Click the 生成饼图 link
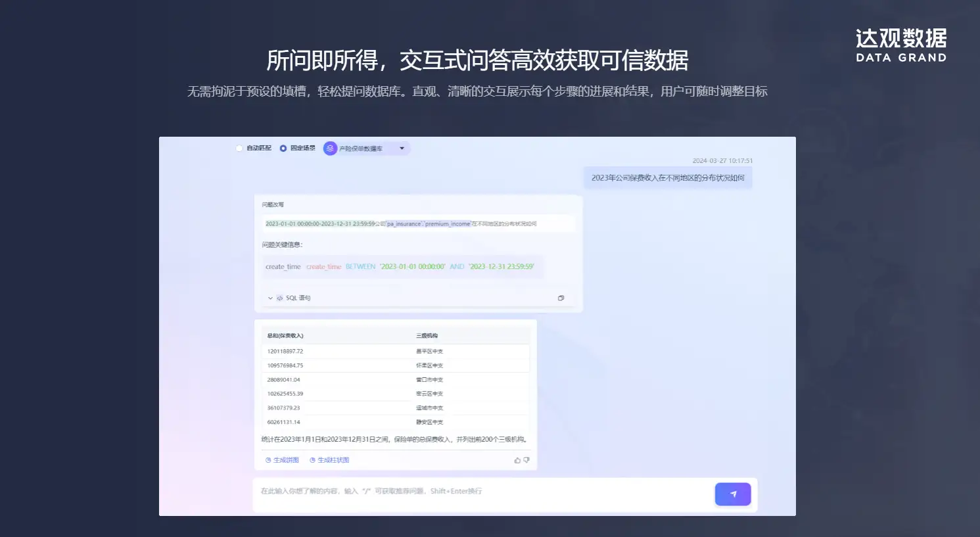Screen dimensions: 980x537 pyautogui.click(x=286, y=459)
